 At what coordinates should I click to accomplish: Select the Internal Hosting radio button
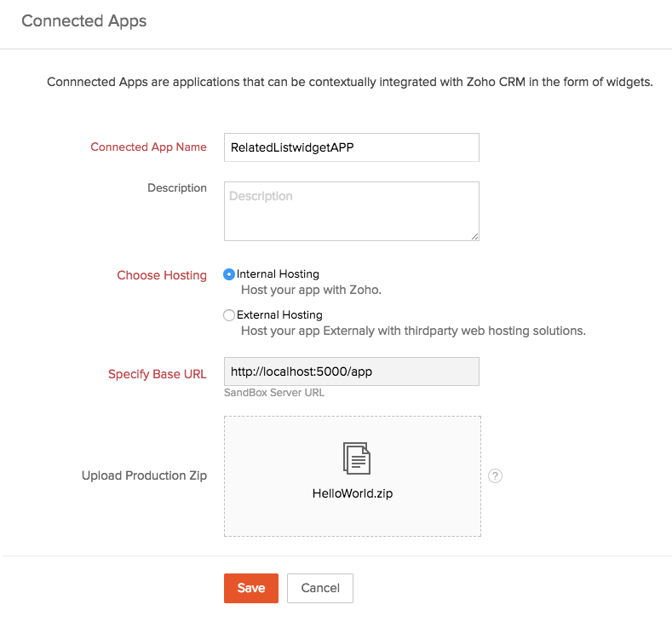coord(229,274)
